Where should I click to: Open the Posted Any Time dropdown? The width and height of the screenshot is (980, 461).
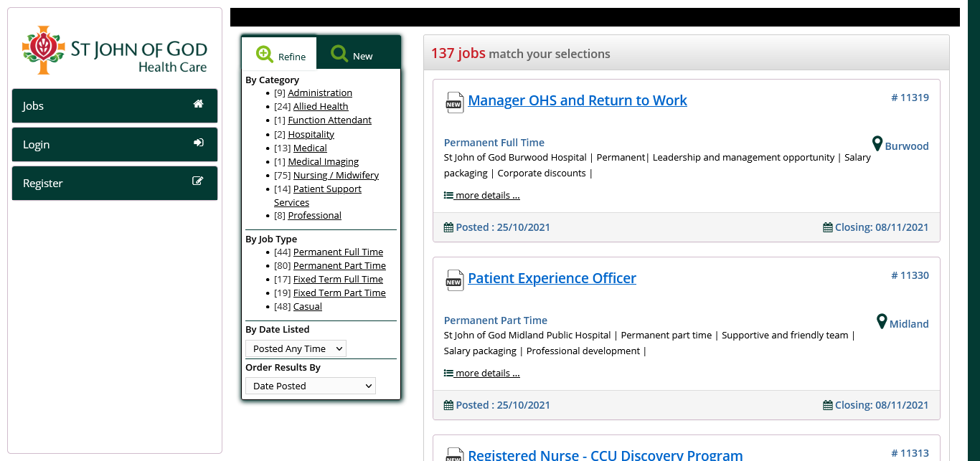pyautogui.click(x=296, y=348)
